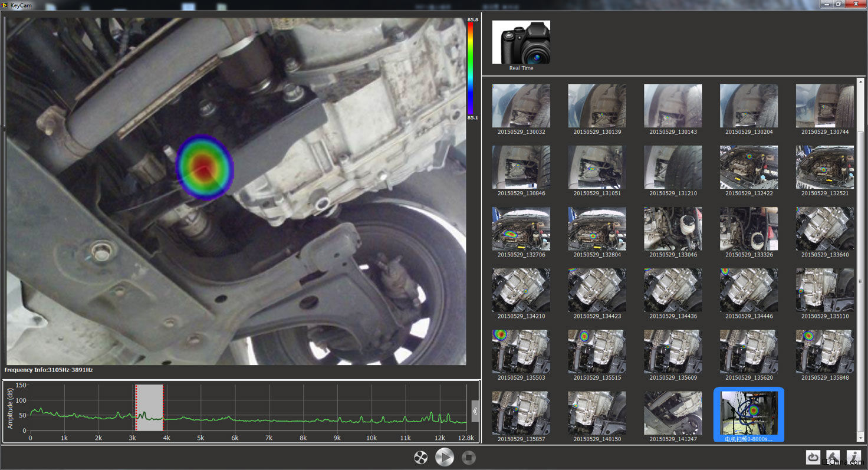Select thumbnail 20150529_134210
Viewport: 868px width, 470px height.
point(521,290)
